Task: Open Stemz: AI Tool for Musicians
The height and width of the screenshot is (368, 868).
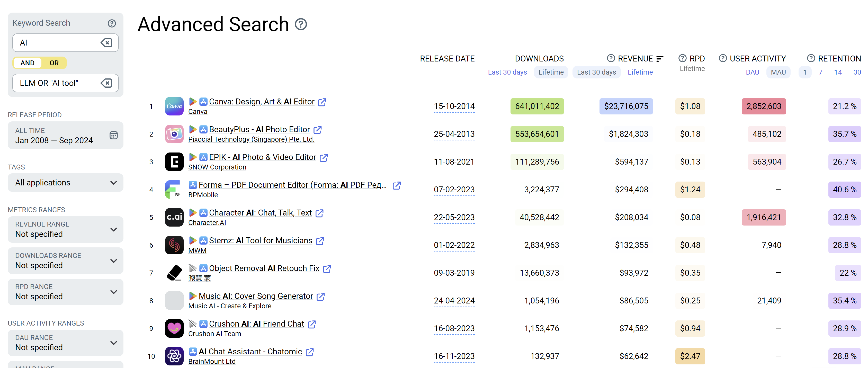Action: (x=261, y=240)
